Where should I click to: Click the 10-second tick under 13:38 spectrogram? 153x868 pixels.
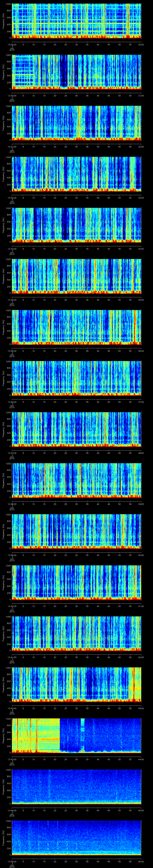coord(34,504)
